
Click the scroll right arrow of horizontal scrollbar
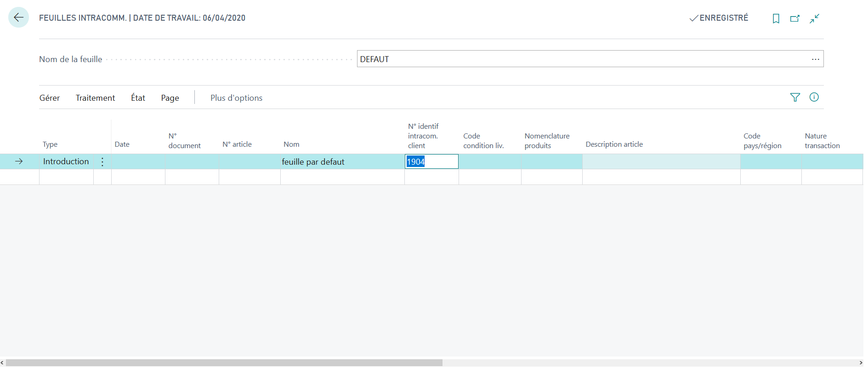point(861,363)
